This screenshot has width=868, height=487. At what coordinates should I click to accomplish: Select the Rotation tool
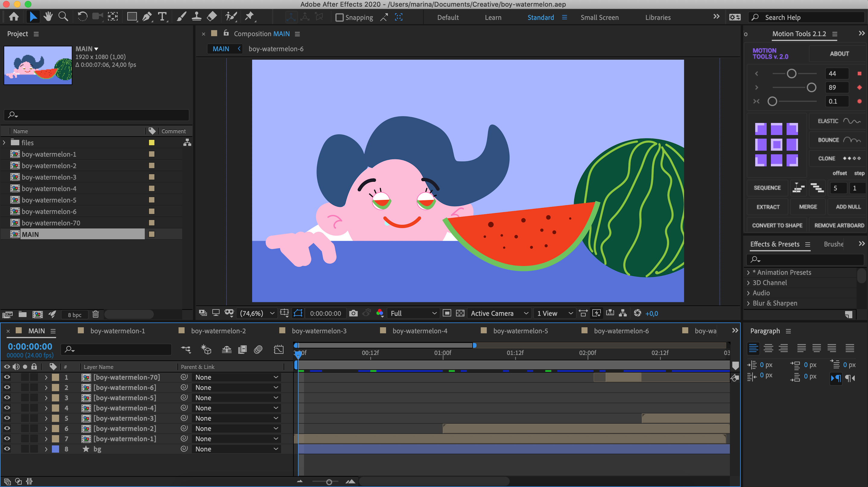82,17
